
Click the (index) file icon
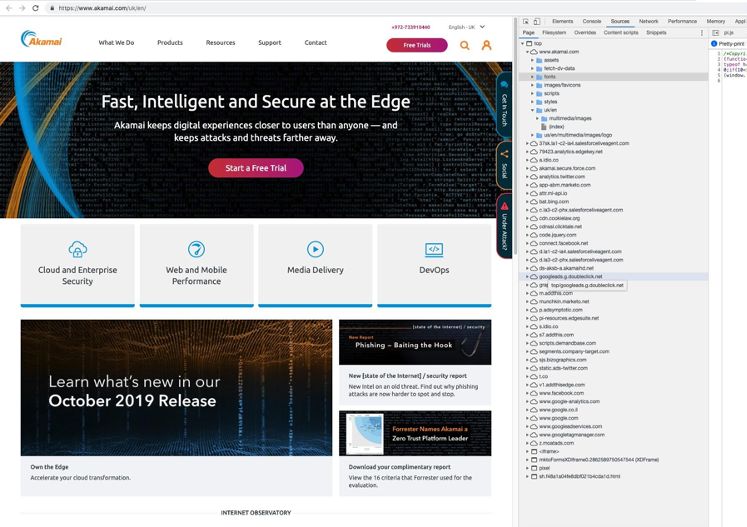544,127
